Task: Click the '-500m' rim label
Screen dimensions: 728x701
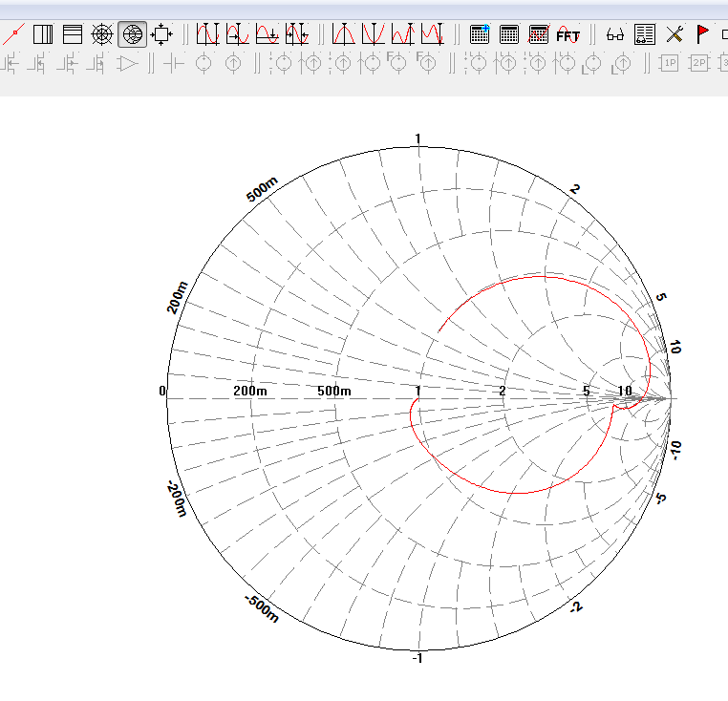Action: 263,608
